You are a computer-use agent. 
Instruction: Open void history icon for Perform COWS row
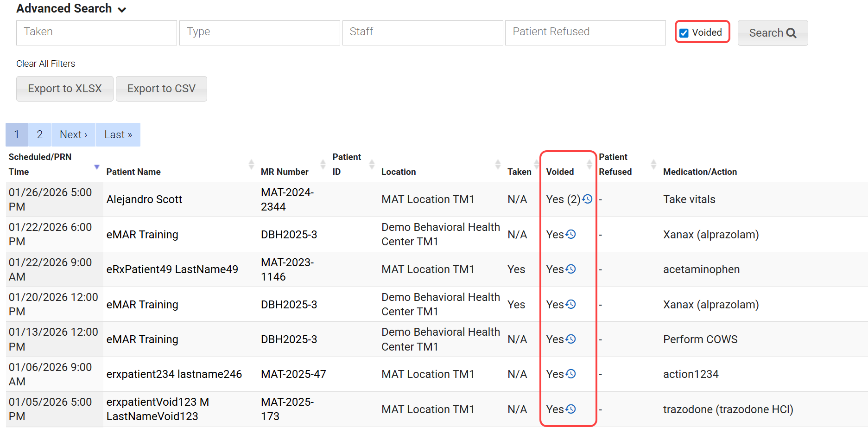coord(571,339)
